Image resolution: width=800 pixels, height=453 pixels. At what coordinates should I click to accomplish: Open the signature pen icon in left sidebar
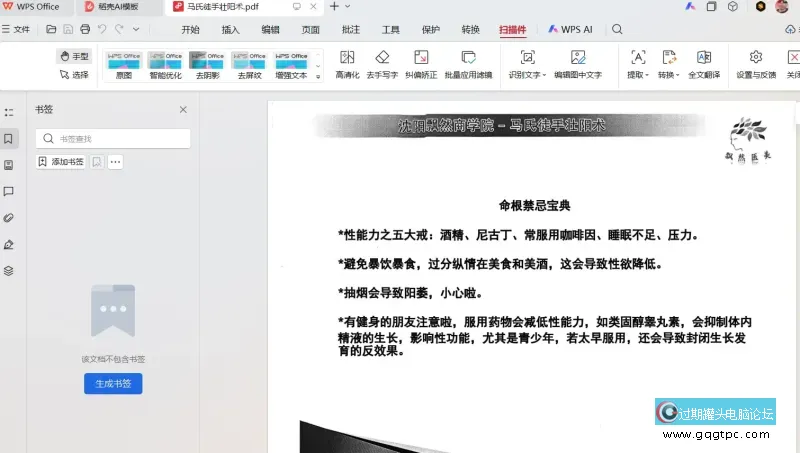(9, 244)
